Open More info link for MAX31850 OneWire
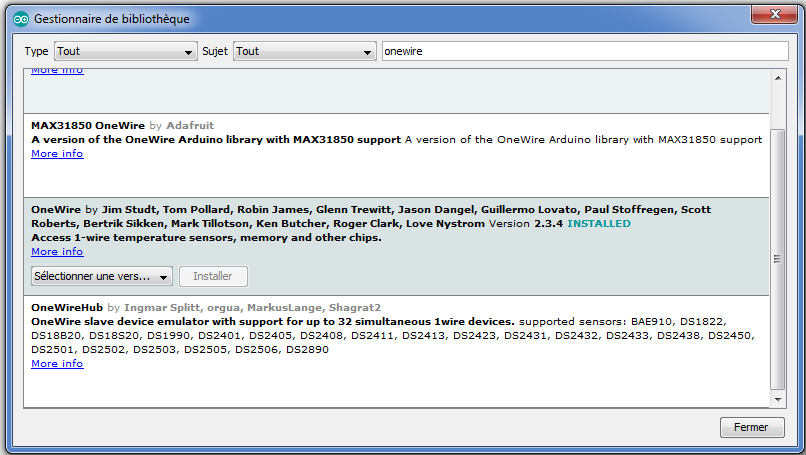Viewport: 806px width, 455px height. pyautogui.click(x=57, y=154)
